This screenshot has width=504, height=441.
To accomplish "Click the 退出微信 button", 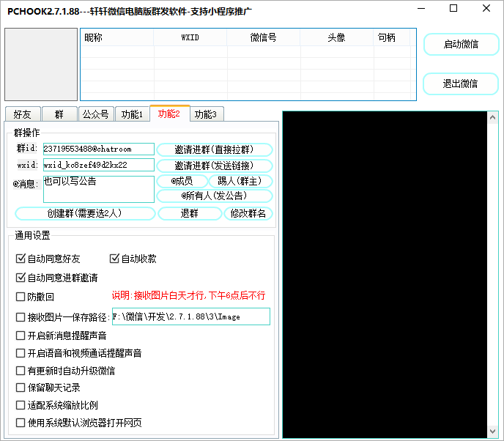I will tap(461, 84).
